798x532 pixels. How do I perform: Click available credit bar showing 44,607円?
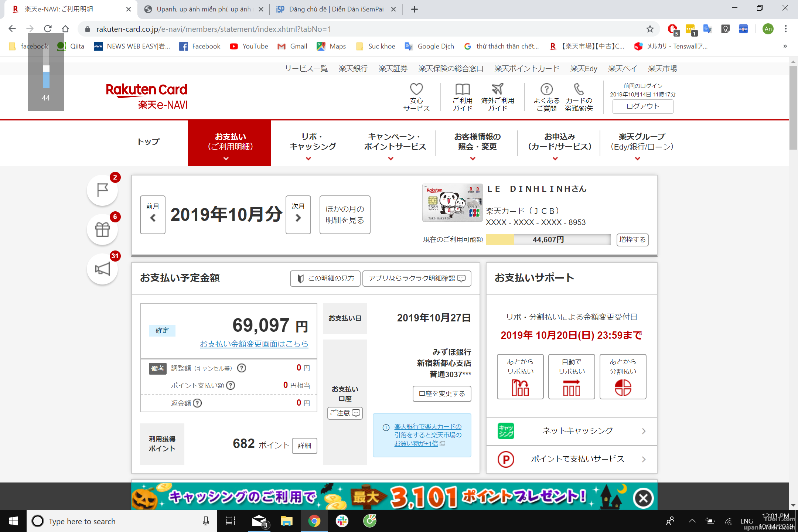click(548, 240)
